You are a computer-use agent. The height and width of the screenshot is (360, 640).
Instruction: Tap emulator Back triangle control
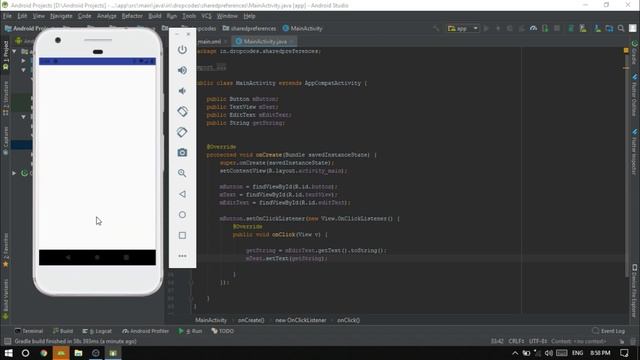point(182,194)
